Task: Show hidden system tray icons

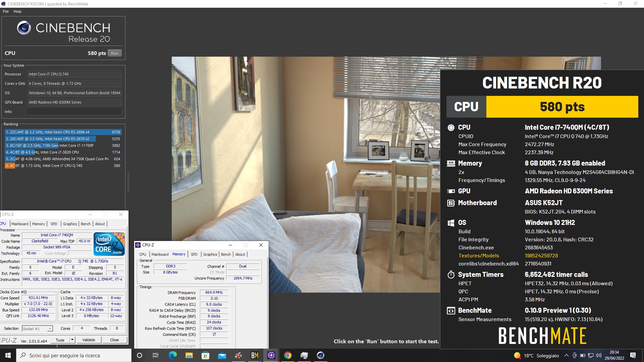Action: [567, 355]
